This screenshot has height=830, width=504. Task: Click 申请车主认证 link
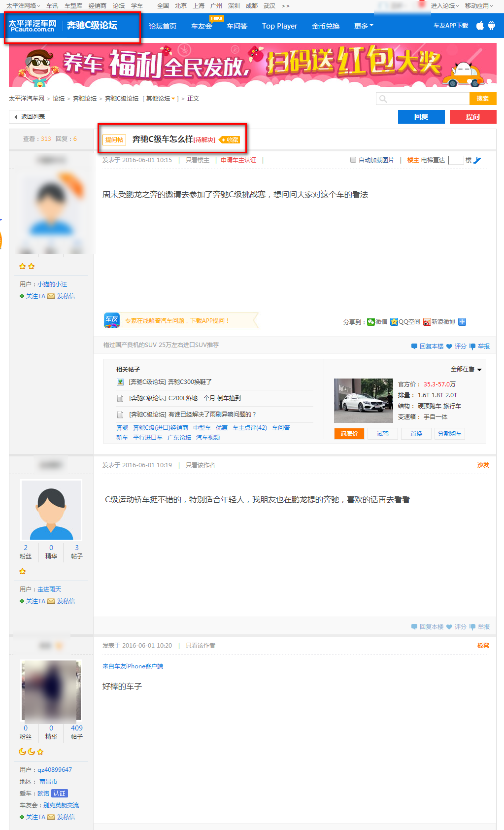[x=238, y=160]
